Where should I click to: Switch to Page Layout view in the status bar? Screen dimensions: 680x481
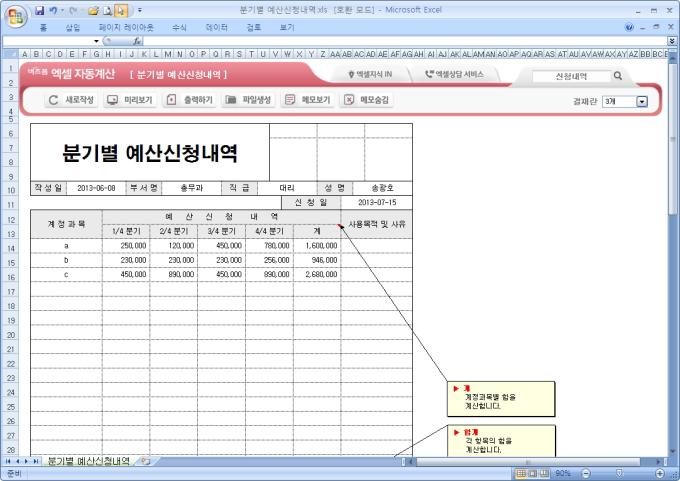click(x=533, y=473)
